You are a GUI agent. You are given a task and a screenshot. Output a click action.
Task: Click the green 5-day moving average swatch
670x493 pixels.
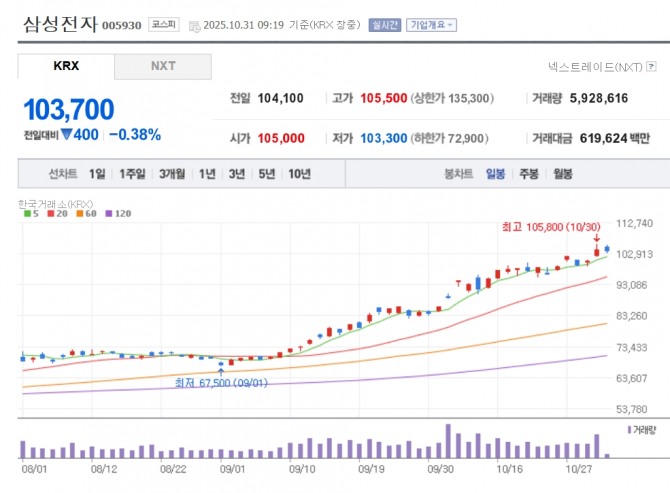tap(21, 213)
